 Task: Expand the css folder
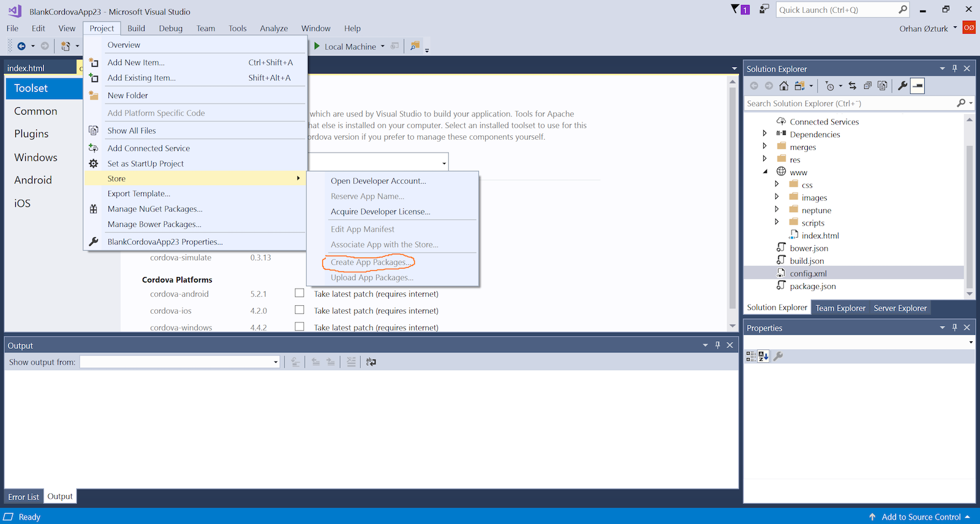coord(777,184)
